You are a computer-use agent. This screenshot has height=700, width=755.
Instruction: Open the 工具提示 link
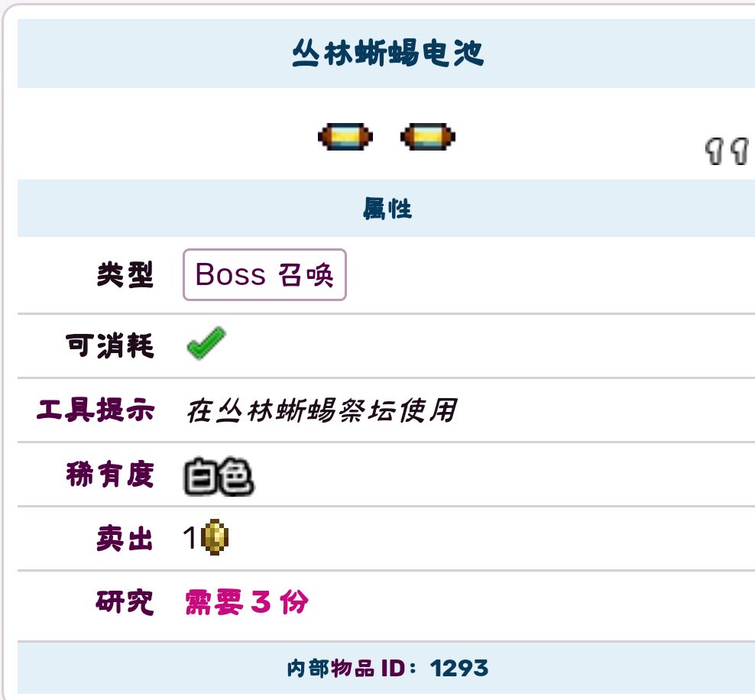click(x=96, y=410)
